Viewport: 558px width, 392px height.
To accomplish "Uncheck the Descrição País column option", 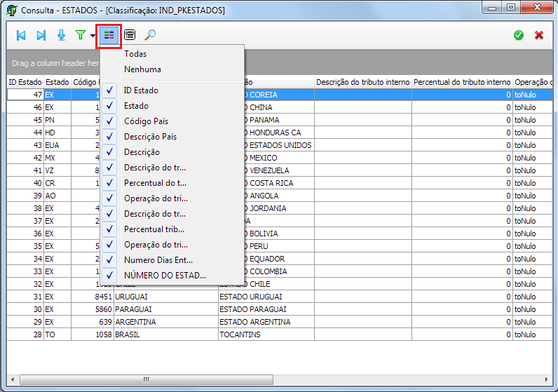I will coord(110,137).
